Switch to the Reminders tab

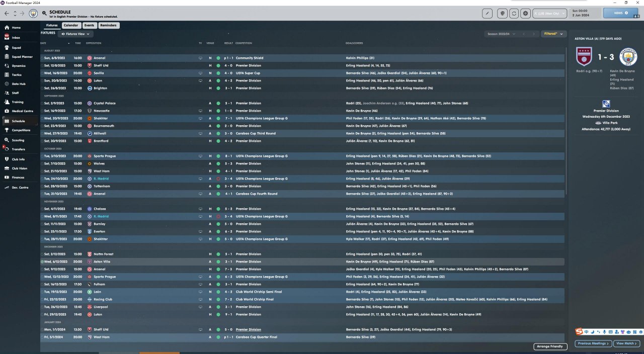(x=108, y=25)
